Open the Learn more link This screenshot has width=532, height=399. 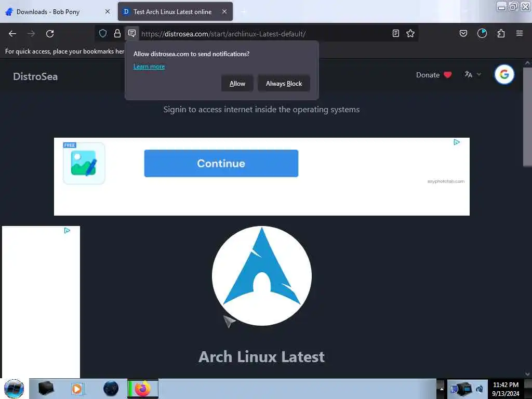click(149, 66)
